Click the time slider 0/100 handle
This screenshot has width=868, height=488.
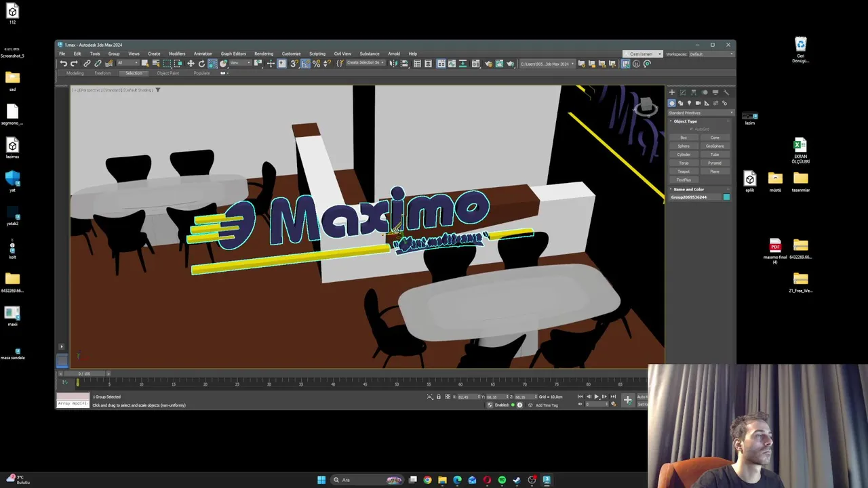click(84, 373)
